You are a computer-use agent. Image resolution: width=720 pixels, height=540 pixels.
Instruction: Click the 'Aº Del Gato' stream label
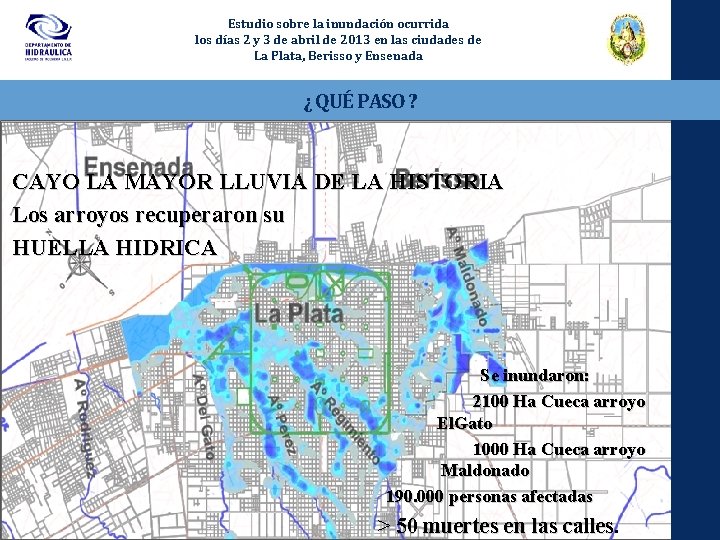point(204,417)
